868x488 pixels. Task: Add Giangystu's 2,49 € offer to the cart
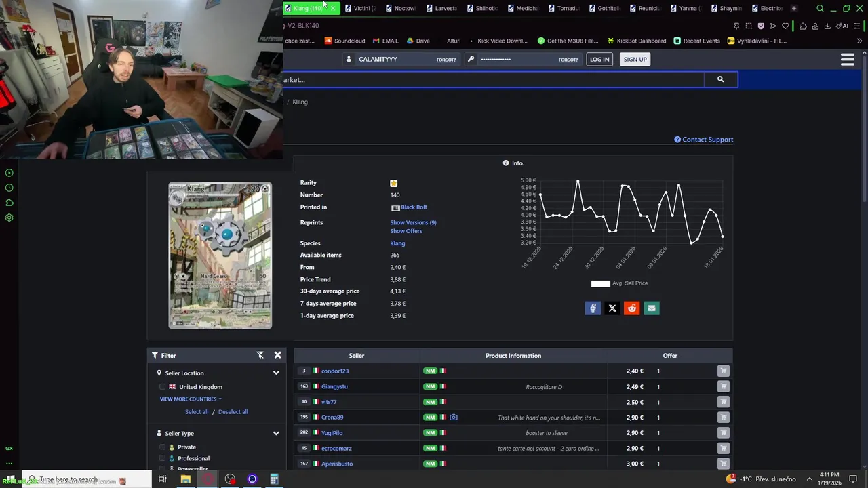[x=723, y=386]
